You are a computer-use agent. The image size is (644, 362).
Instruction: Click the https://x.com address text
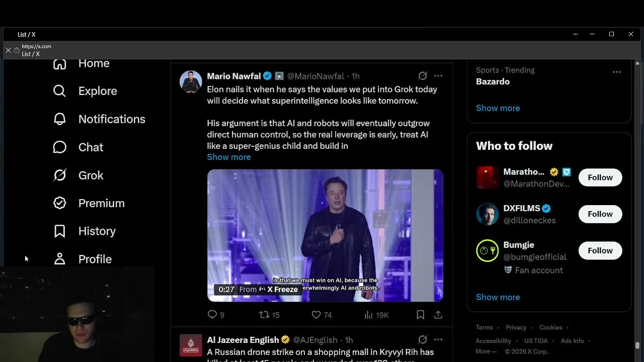[x=37, y=47]
